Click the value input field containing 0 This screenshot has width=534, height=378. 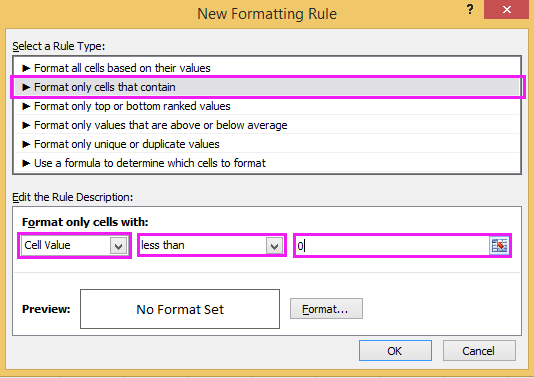click(392, 246)
